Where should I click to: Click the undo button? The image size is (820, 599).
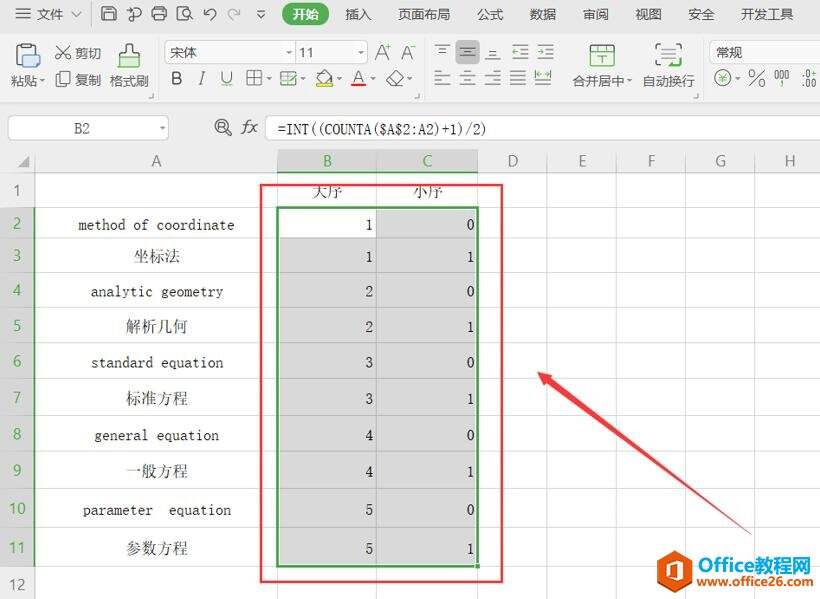point(208,12)
